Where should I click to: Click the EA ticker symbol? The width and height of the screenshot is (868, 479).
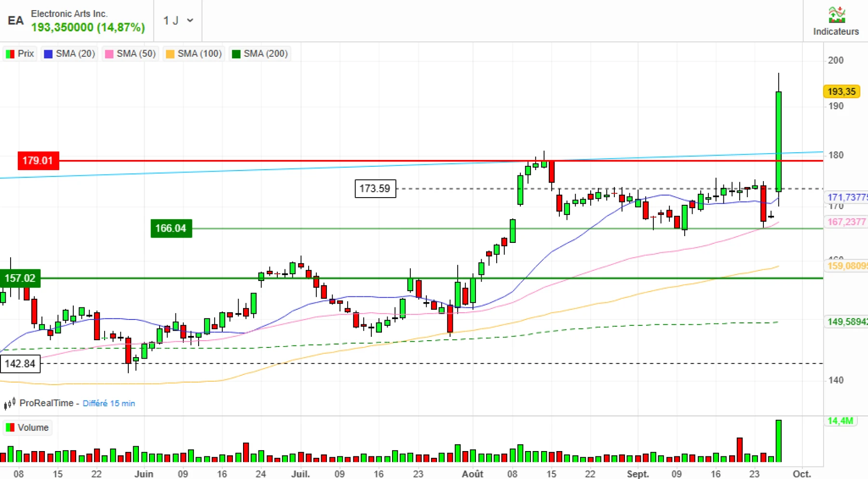[15, 20]
